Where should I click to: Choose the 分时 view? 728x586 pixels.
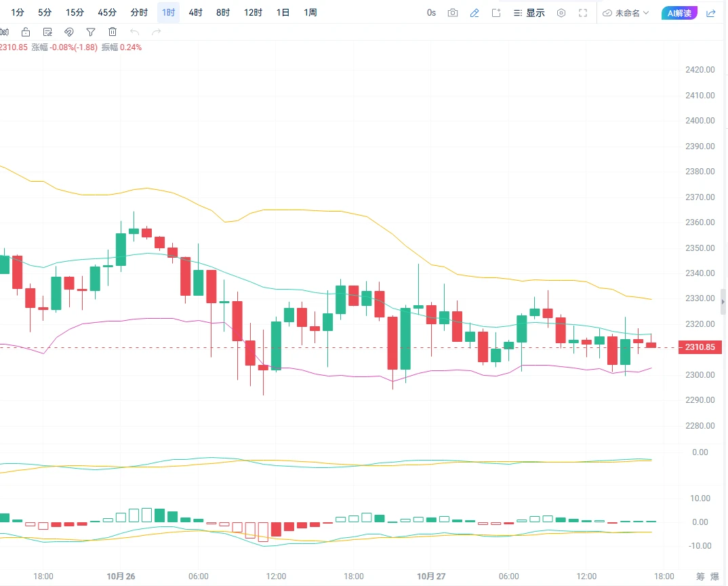139,12
